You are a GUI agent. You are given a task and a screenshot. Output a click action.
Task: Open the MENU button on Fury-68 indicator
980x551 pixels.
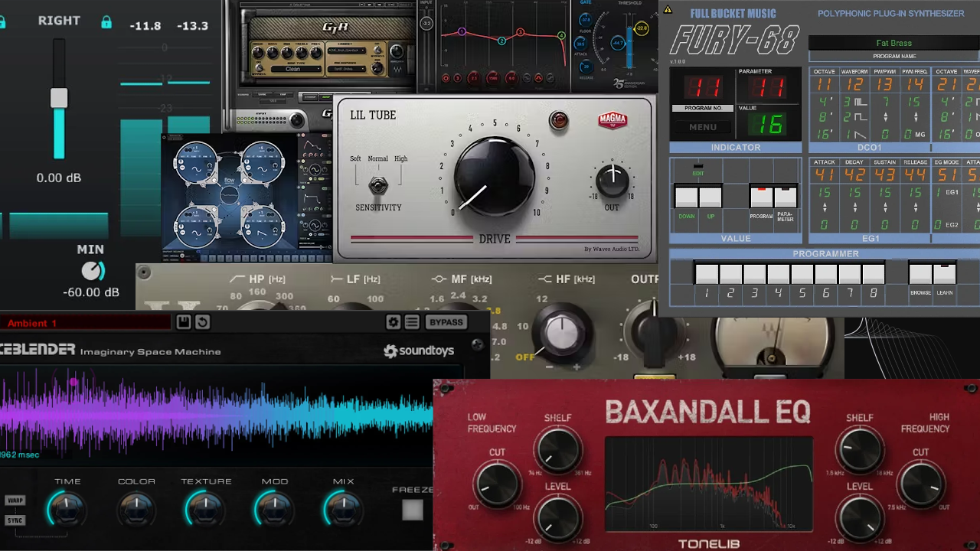[703, 127]
